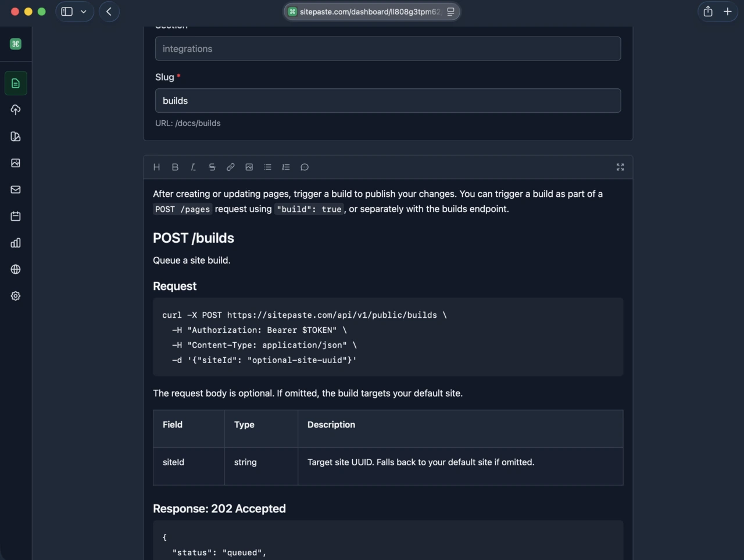Click the Content-Type application/json line
This screenshot has height=560, width=744.
tap(264, 345)
